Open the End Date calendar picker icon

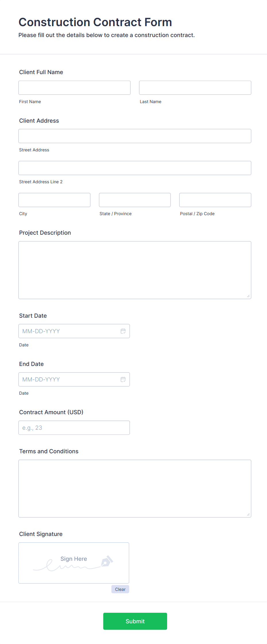(123, 379)
